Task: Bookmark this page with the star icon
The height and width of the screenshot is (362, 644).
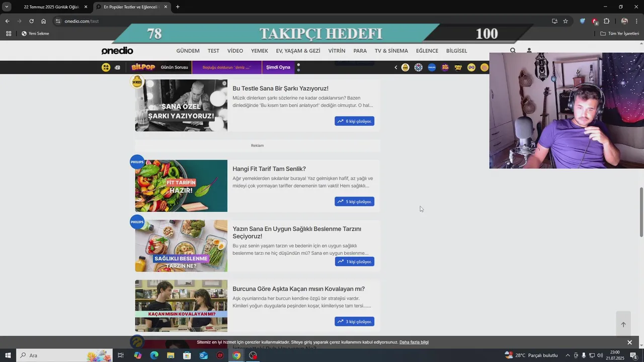Action: click(566, 21)
